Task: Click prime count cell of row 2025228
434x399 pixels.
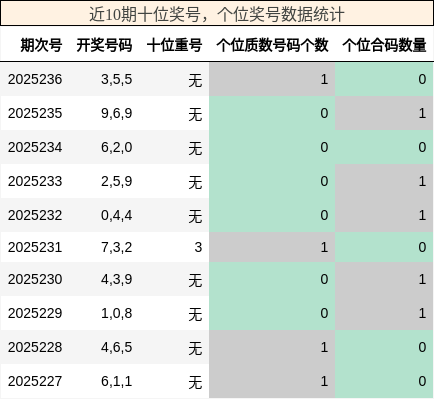Action: pos(272,347)
